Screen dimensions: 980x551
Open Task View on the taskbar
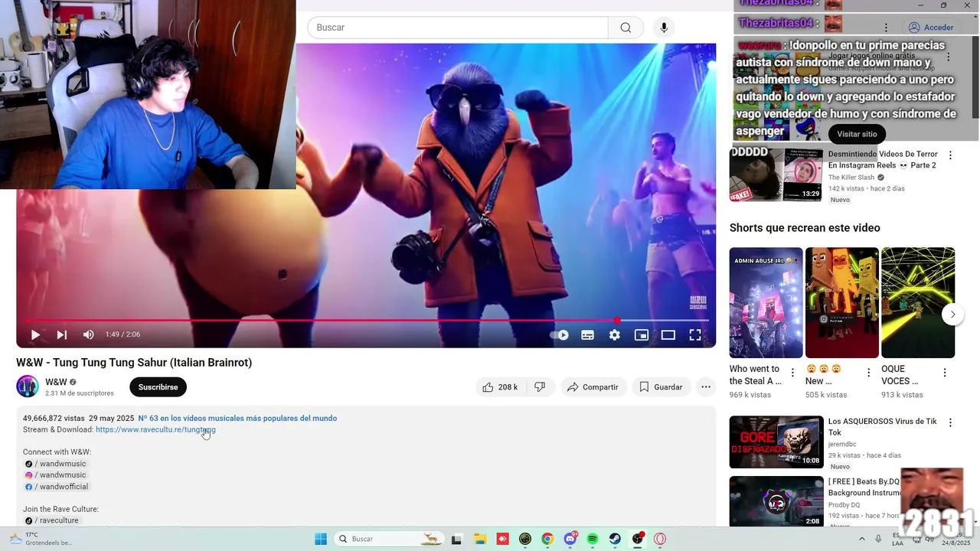[x=456, y=539]
